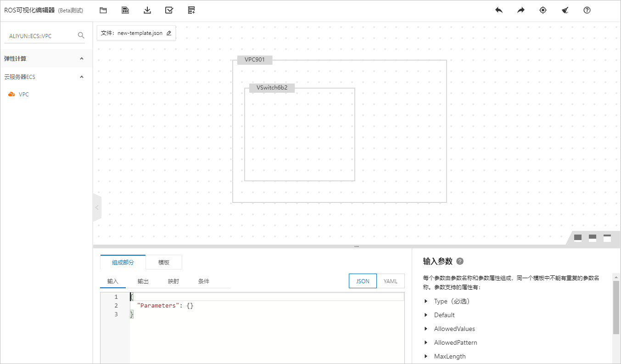Download the template using the download arrow icon
Viewport: 621px width, 364px height.
point(147,10)
